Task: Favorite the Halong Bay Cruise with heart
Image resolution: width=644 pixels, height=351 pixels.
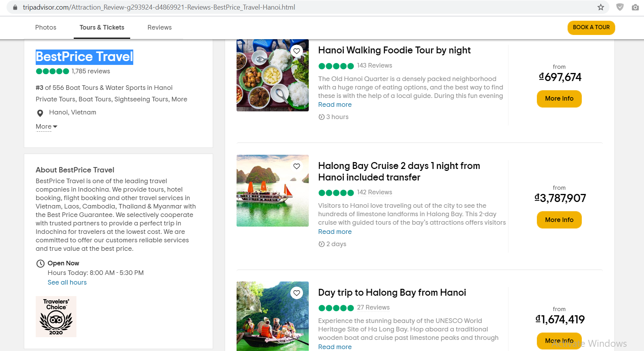Action: [296, 166]
